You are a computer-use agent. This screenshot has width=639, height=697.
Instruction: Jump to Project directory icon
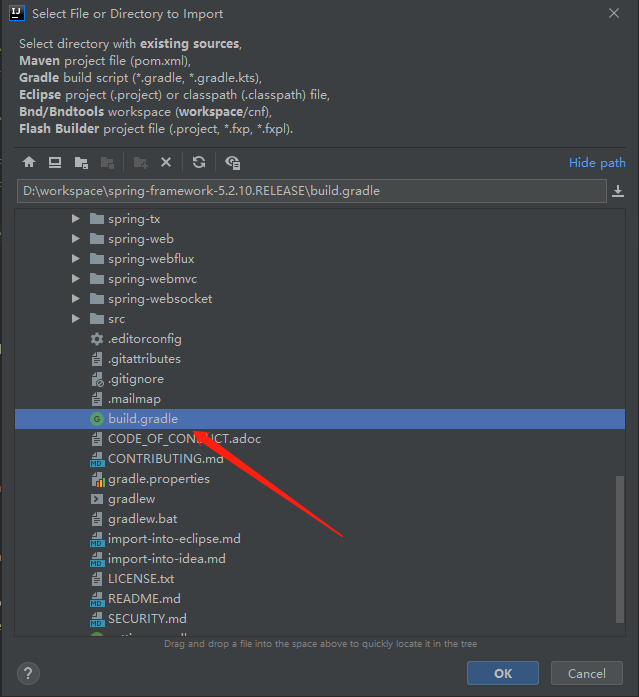(81, 163)
